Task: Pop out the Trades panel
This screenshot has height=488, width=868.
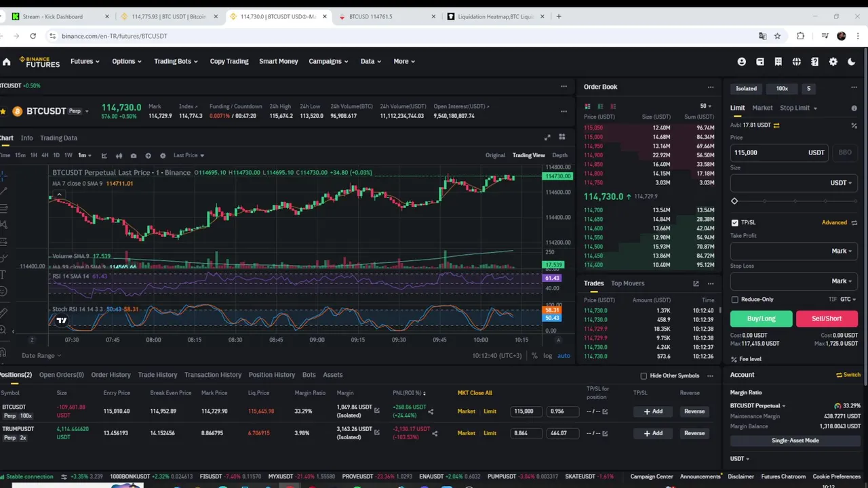Action: point(696,283)
